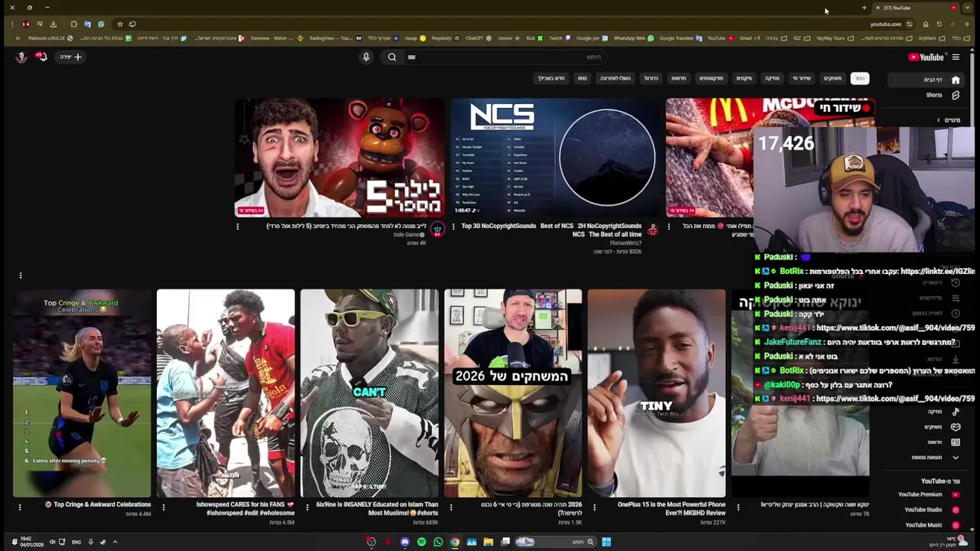This screenshot has width=980, height=551.
Task: Open options for the Top Cringe short
Action: pos(20,507)
